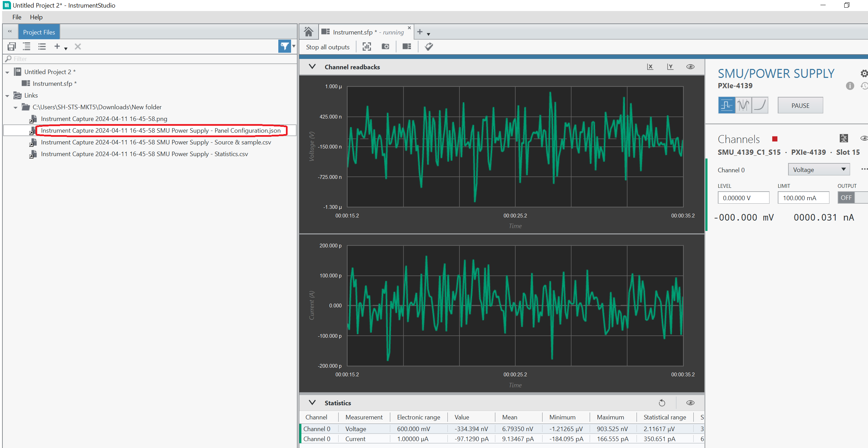Click the Home tab icon
The image size is (868, 448).
[x=308, y=32]
